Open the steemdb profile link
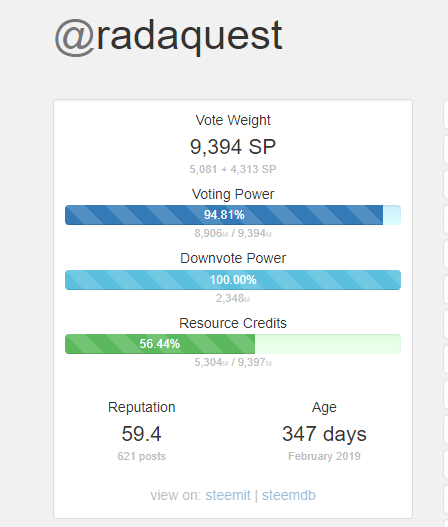Image resolution: width=448 pixels, height=527 pixels. click(x=289, y=495)
